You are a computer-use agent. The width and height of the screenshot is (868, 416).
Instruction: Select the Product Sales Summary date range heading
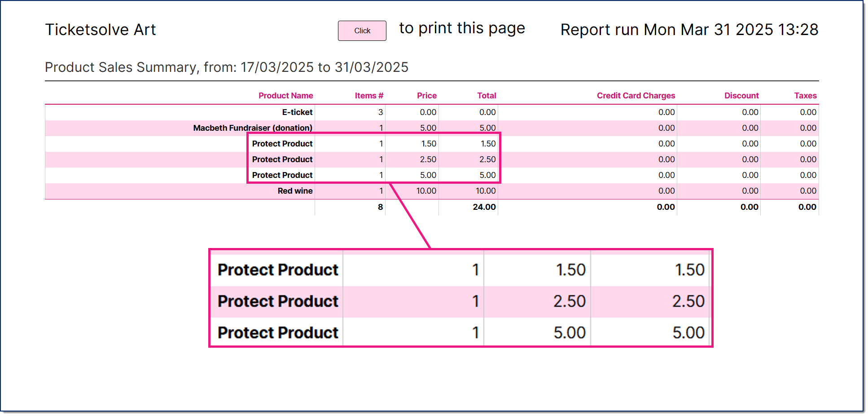pos(227,67)
